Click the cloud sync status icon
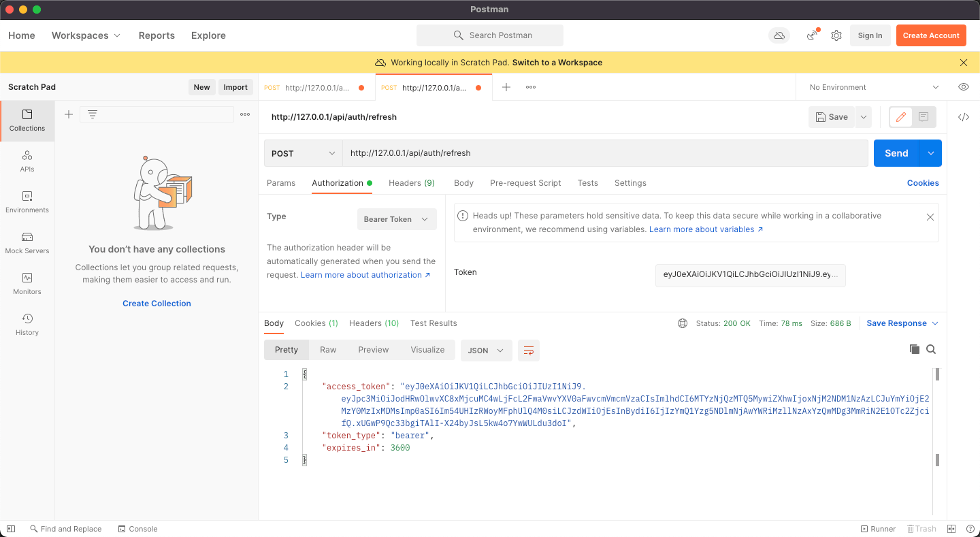The image size is (980, 537). (779, 35)
